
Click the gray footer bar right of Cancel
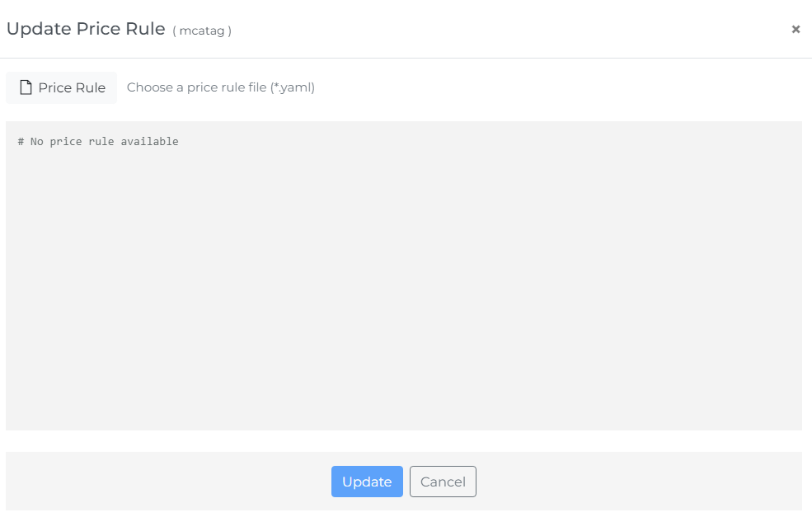[639, 482]
